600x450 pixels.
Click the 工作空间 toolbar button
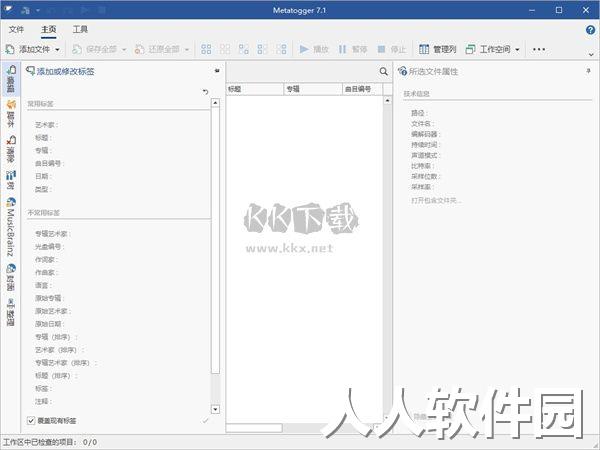(x=488, y=49)
